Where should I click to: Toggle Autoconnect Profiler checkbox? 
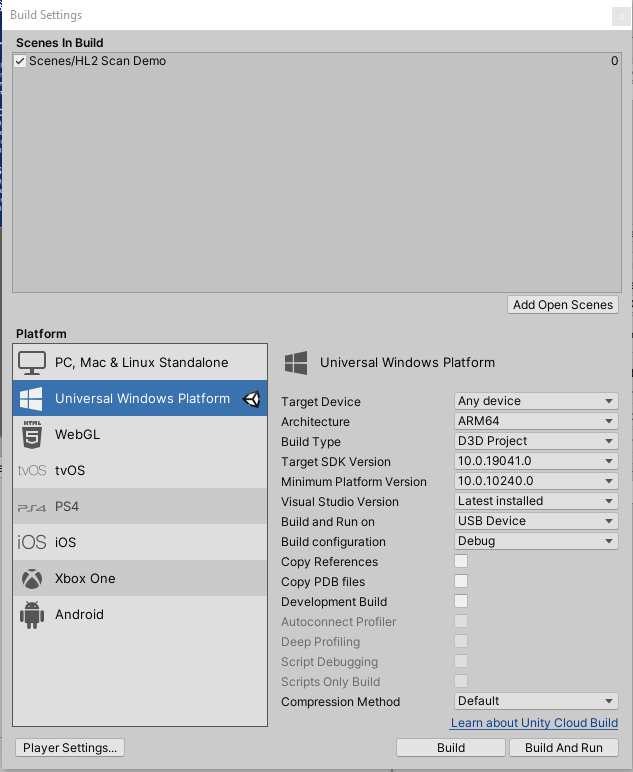[461, 621]
